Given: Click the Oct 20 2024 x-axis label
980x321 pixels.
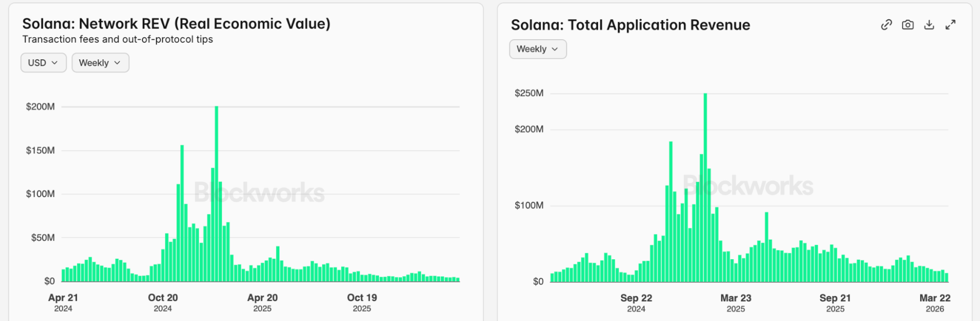Looking at the screenshot, I should (x=163, y=302).
